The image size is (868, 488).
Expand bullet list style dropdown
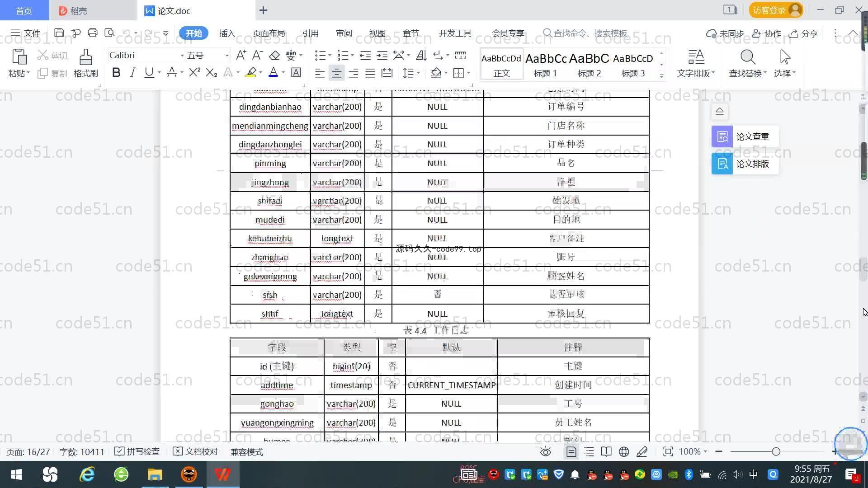tap(330, 56)
